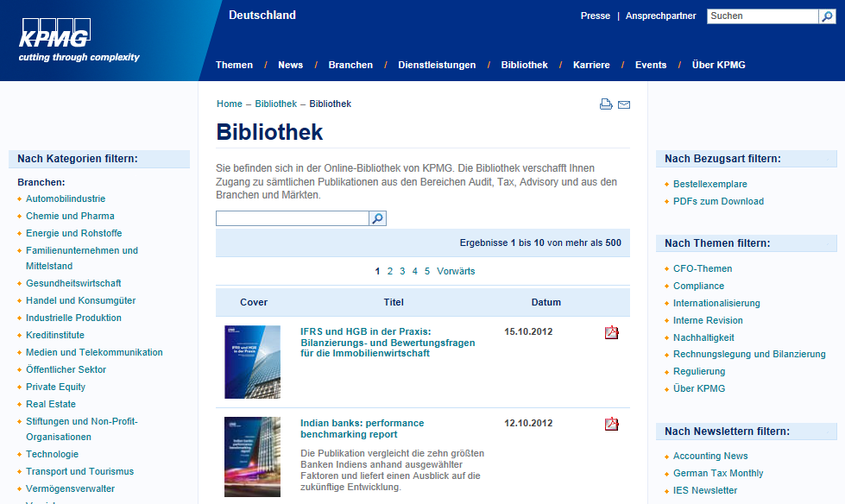Filter by Öffentlicher Sektor

66,369
